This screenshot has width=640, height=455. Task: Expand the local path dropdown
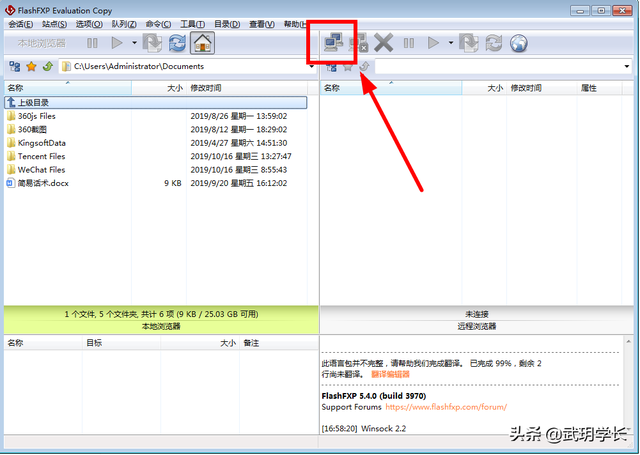311,67
